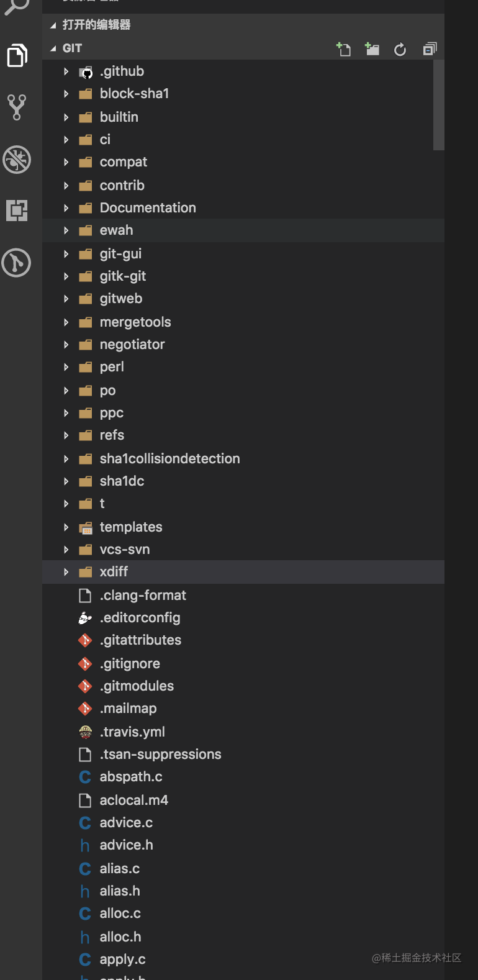Viewport: 478px width, 980px height.
Task: Open the GitLens view icon
Action: (x=17, y=263)
